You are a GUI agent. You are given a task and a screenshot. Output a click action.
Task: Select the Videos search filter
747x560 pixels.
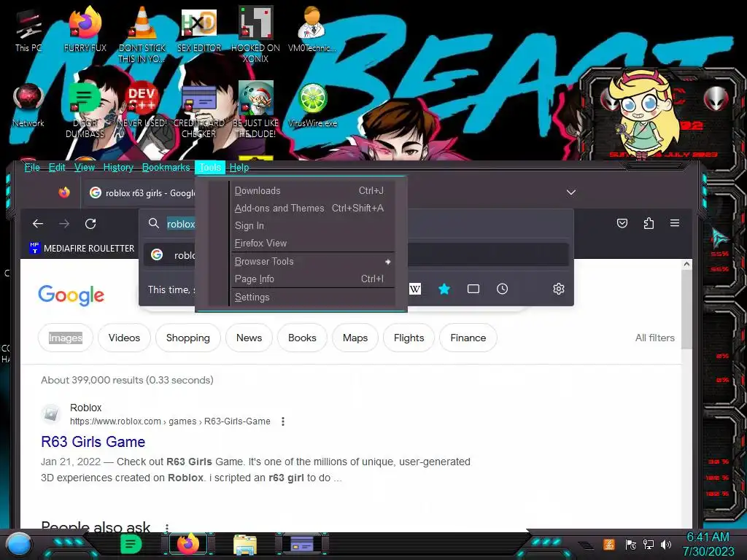click(124, 338)
